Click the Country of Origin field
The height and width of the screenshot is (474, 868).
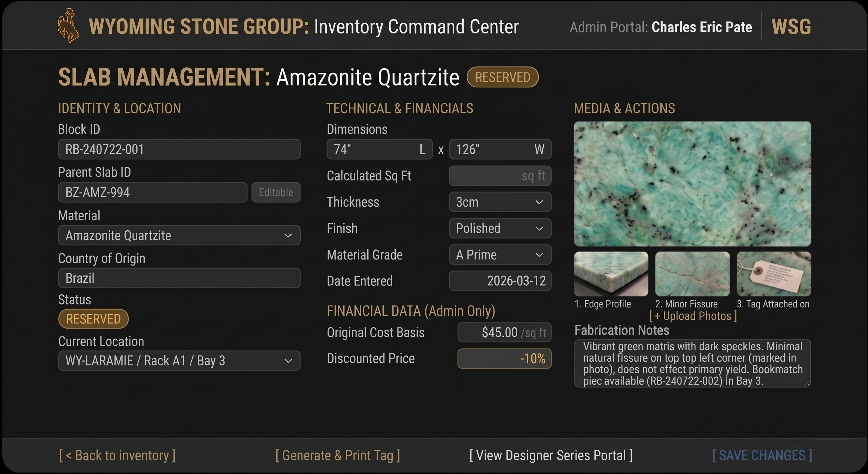coord(179,278)
